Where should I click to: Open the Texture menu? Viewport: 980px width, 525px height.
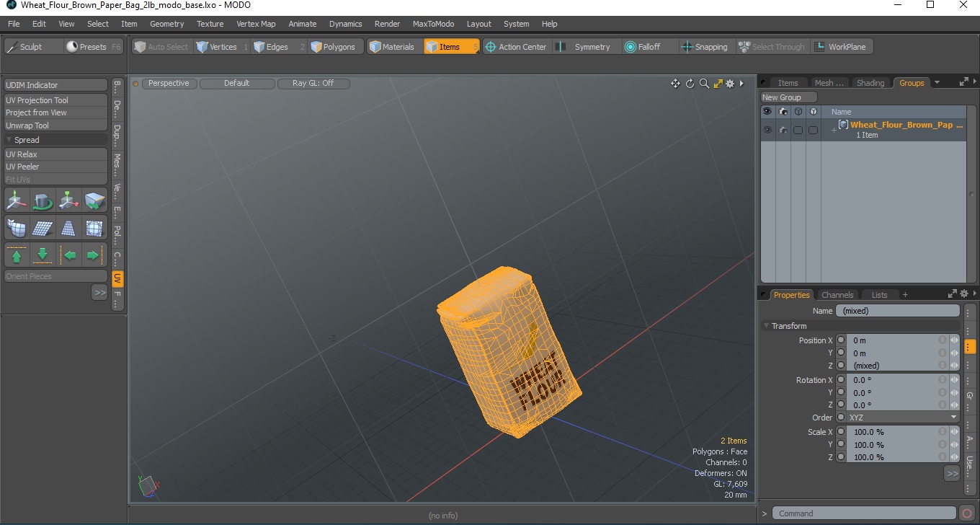[210, 24]
